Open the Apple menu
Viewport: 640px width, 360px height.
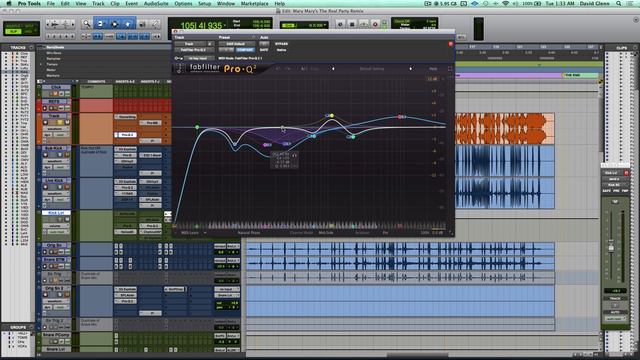click(9, 3)
